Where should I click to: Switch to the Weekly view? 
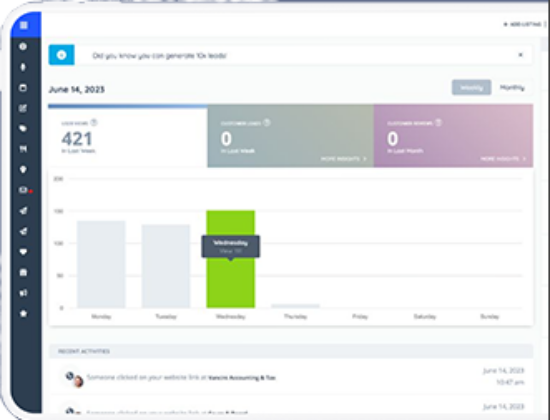471,87
